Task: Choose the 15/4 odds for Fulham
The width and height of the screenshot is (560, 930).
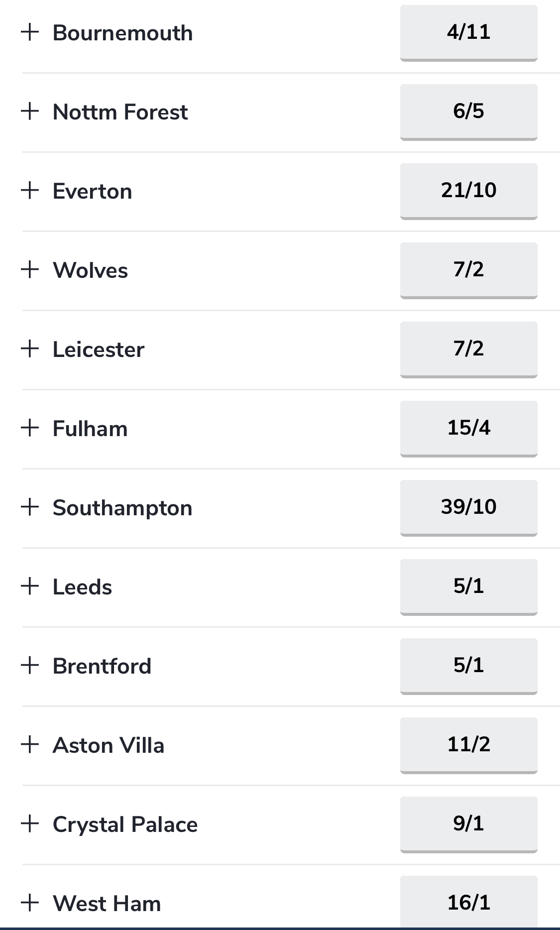Action: pos(468,429)
